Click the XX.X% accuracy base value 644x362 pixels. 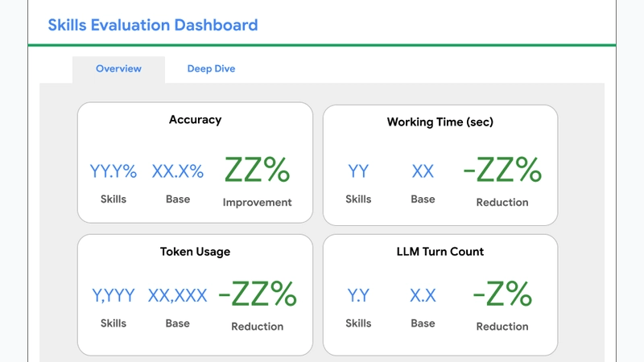coord(177,171)
